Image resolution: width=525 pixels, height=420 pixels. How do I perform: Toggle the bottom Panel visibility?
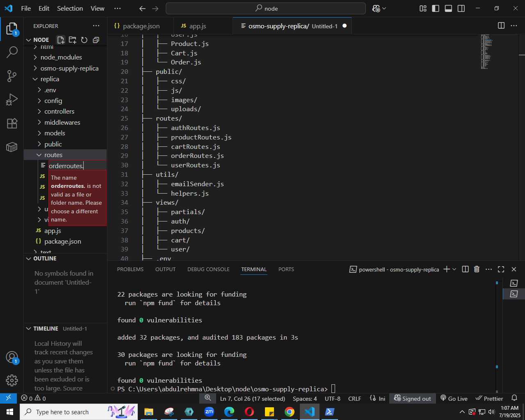448,8
